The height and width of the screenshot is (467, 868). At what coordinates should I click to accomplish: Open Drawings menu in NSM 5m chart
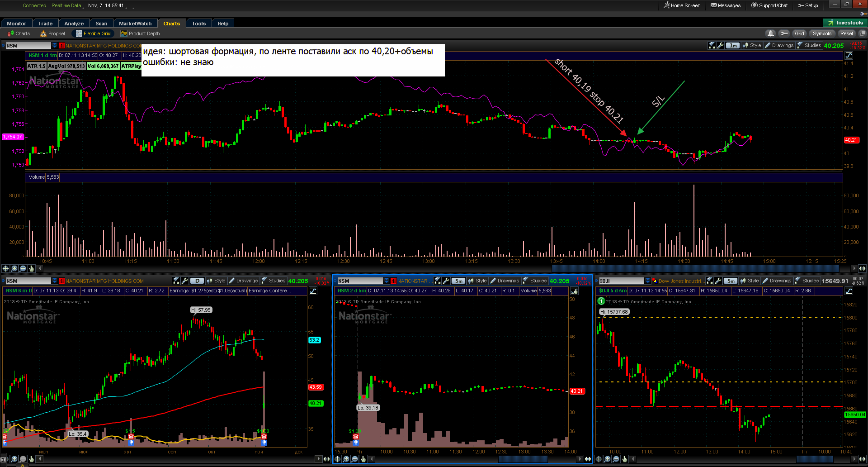click(x=505, y=281)
